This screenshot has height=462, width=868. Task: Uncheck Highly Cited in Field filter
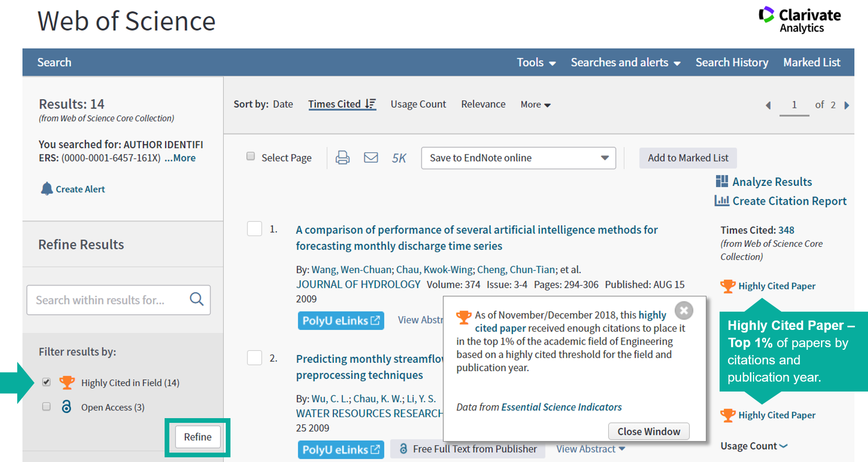[47, 382]
